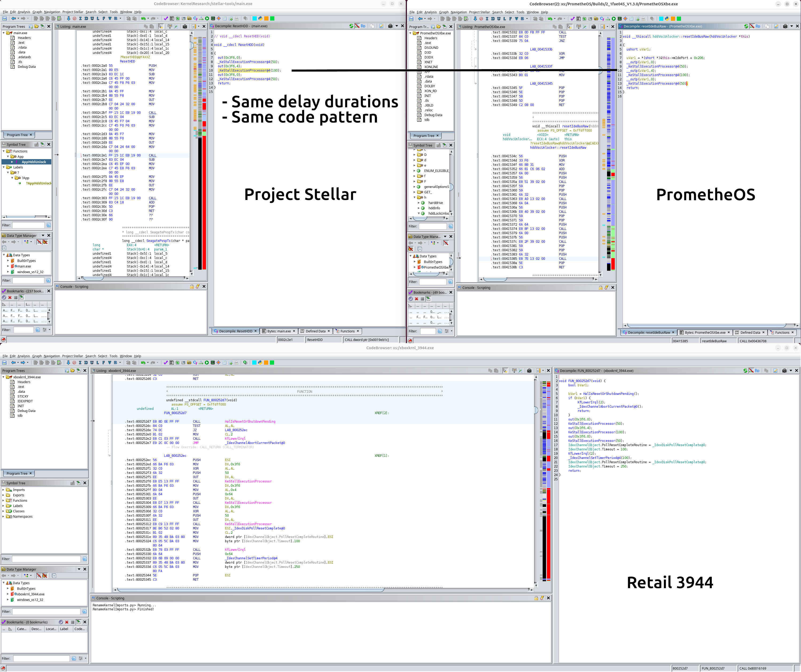The image size is (801, 672).
Task: Open Project Stellar menu in PrometheOS window
Action: click(480, 12)
